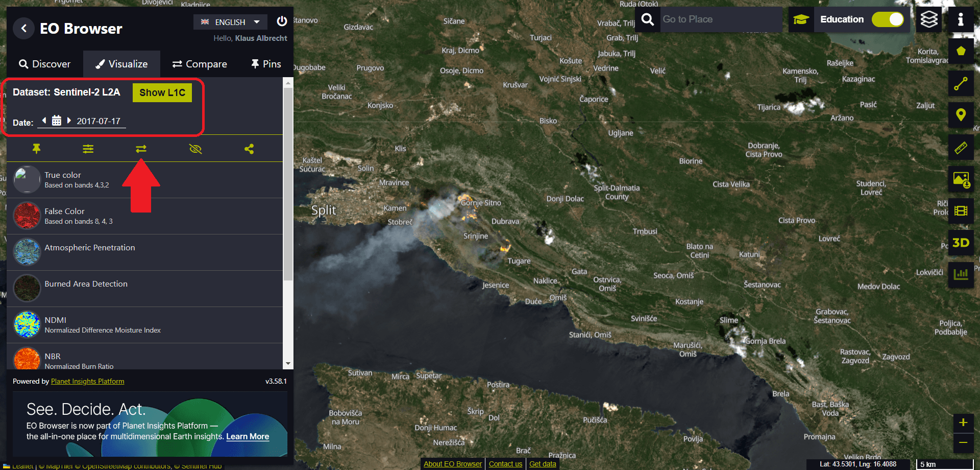Open the Compare tab
Image resolution: width=980 pixels, height=470 pixels.
click(200, 64)
